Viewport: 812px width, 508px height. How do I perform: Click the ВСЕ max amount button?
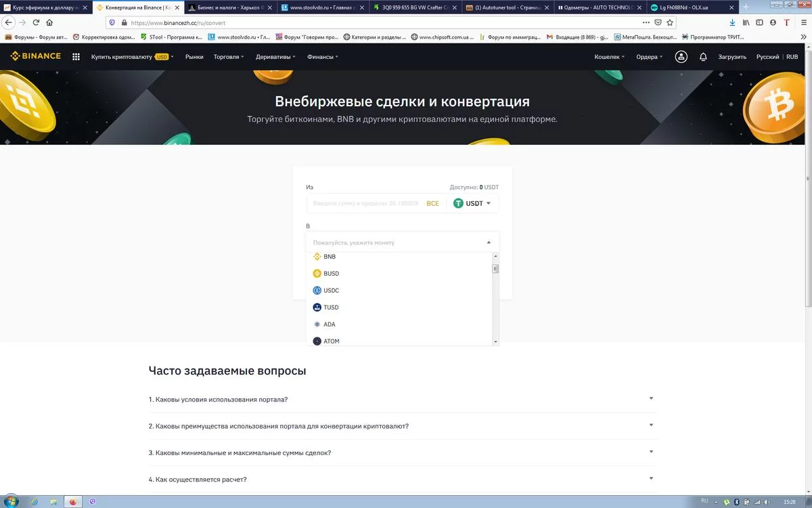(432, 203)
